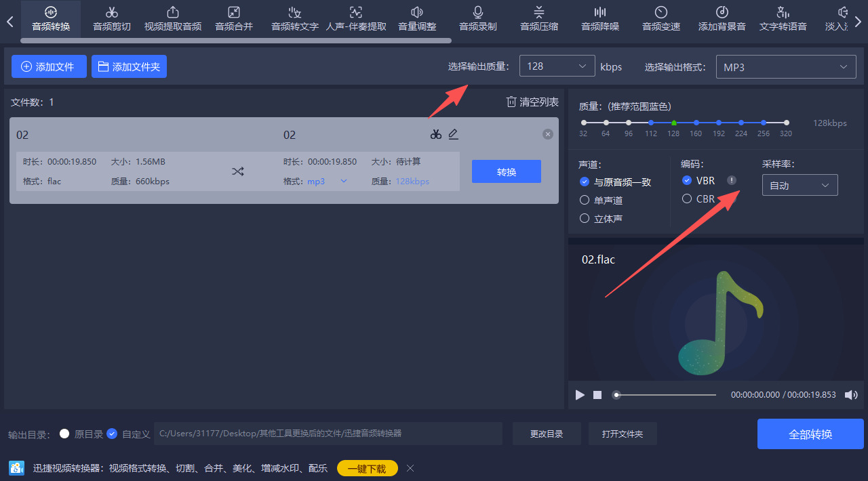Screen dimensions: 868x481
Task: Open the 人声-伴奏提取 vocal separation tool
Action: coord(355,18)
